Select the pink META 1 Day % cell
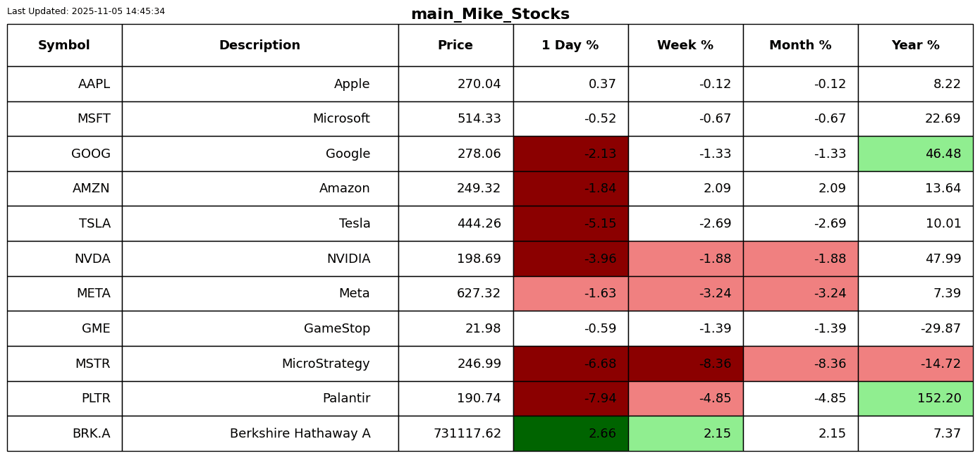 tap(570, 293)
